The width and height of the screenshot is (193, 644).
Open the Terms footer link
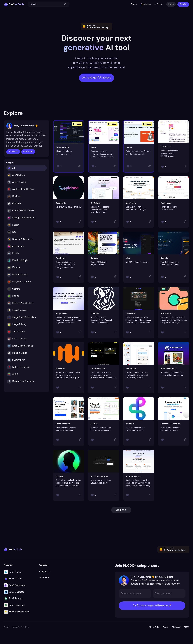[x=166, y=627]
